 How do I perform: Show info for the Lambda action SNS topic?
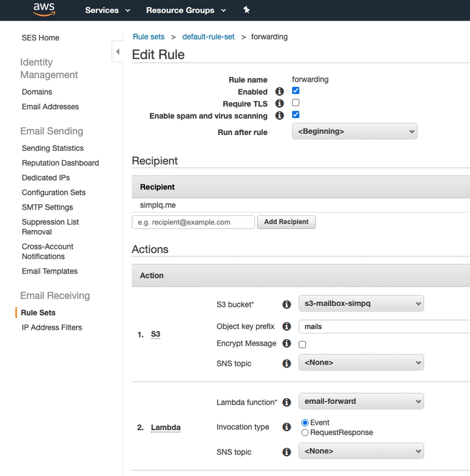point(287,452)
